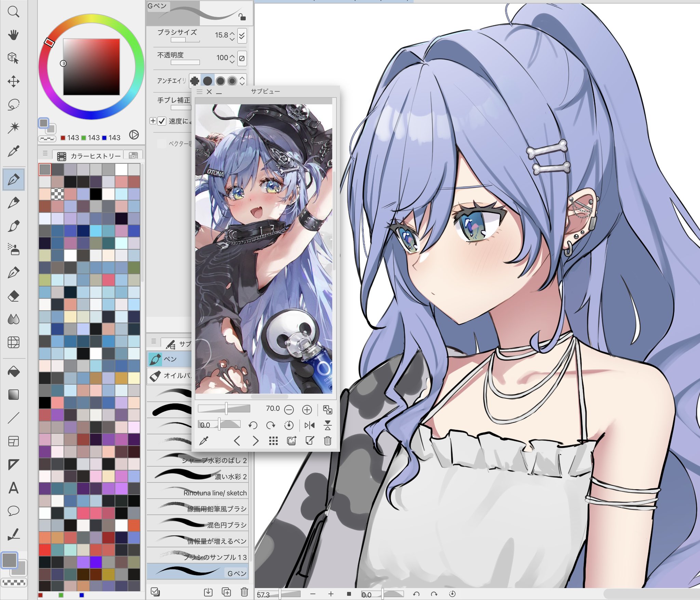700x600 pixels.
Task: Click sub view trash delete icon
Action: 327,441
